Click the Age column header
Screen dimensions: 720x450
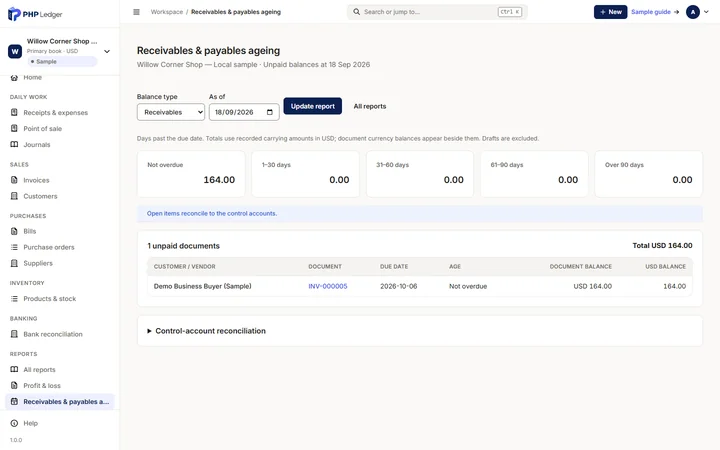[455, 266]
